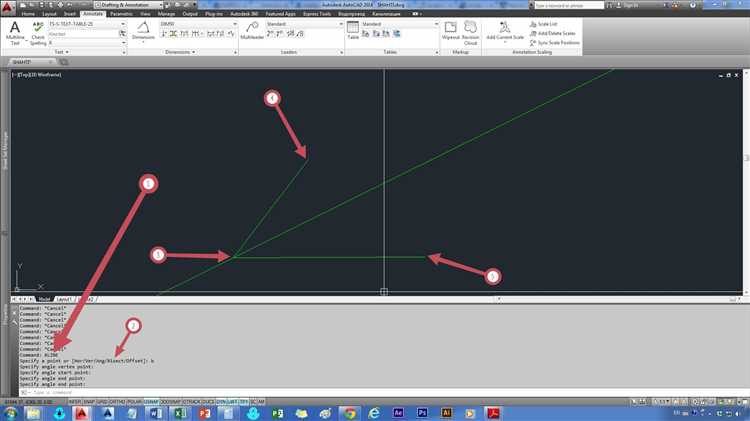Select the Multiline Text tool
This screenshot has height=421, width=750.
click(15, 33)
